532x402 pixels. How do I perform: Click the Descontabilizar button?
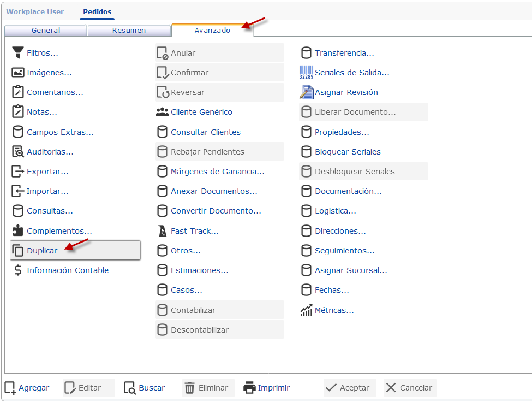coord(219,329)
